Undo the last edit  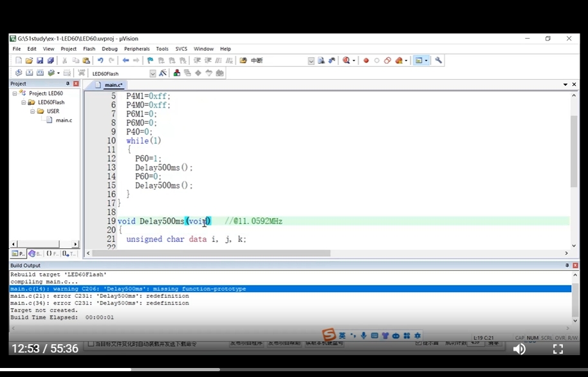pos(100,60)
